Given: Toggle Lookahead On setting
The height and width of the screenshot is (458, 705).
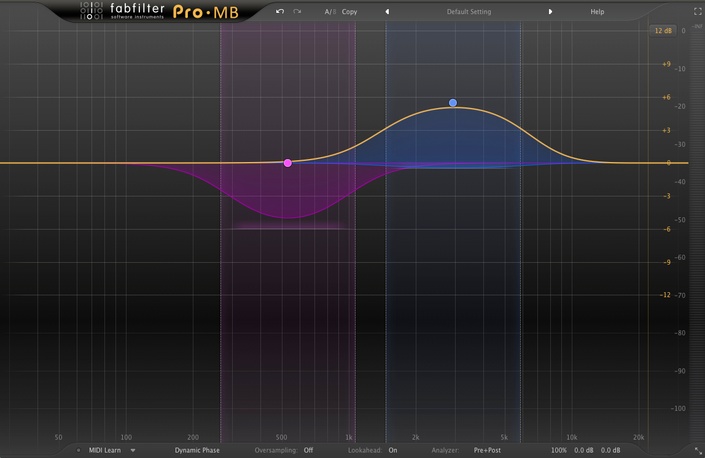Looking at the screenshot, I should [x=393, y=450].
